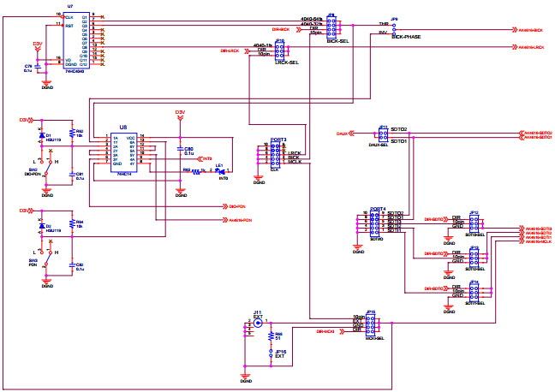Click the C79 capacitor beside U7
Viewport: 555px width, 392px height.
(x=38, y=67)
